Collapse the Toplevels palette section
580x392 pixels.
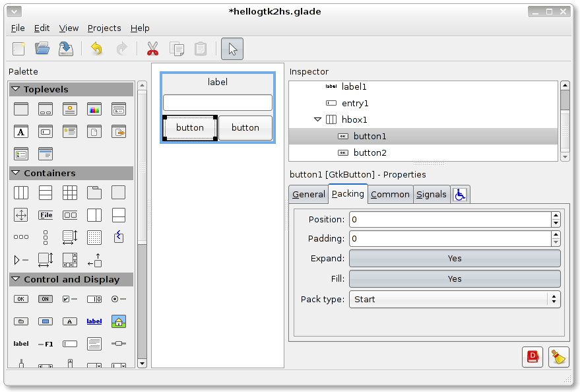pos(15,88)
